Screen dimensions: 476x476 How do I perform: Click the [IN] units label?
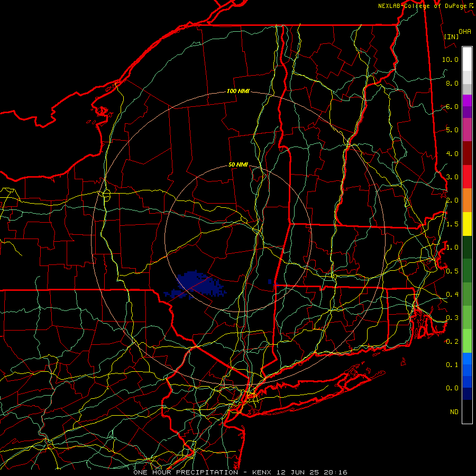click(451, 36)
